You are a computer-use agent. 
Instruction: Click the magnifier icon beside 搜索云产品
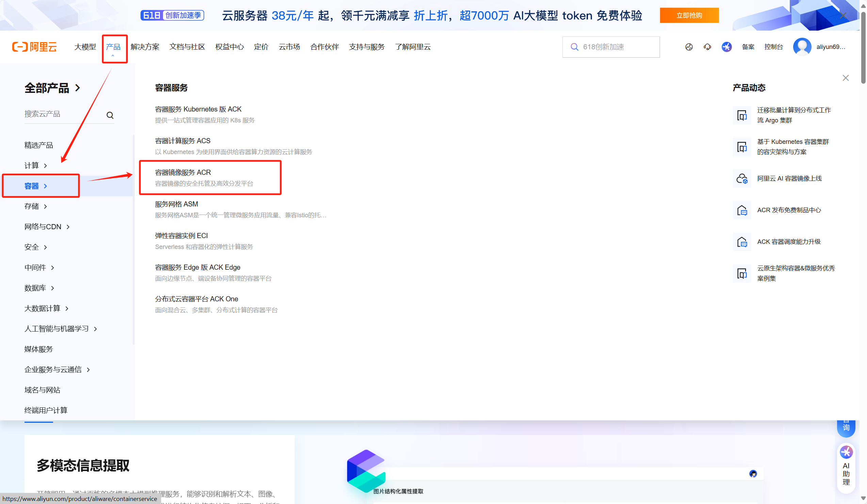[x=110, y=115]
